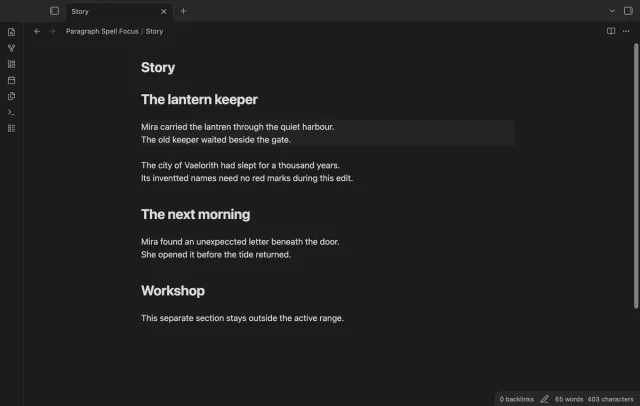Open the canvas icon in the left ribbon

coord(11,64)
